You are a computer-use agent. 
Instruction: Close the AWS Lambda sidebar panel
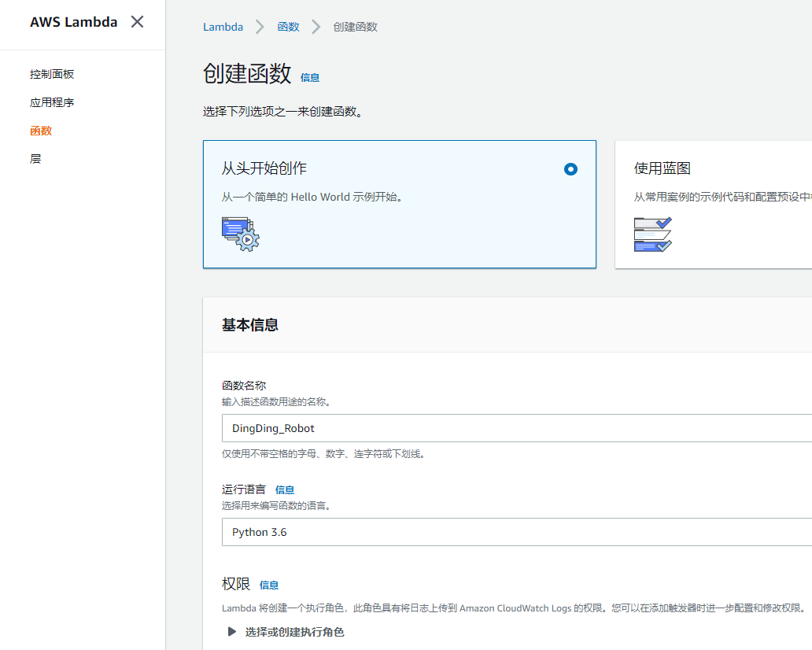pos(137,22)
